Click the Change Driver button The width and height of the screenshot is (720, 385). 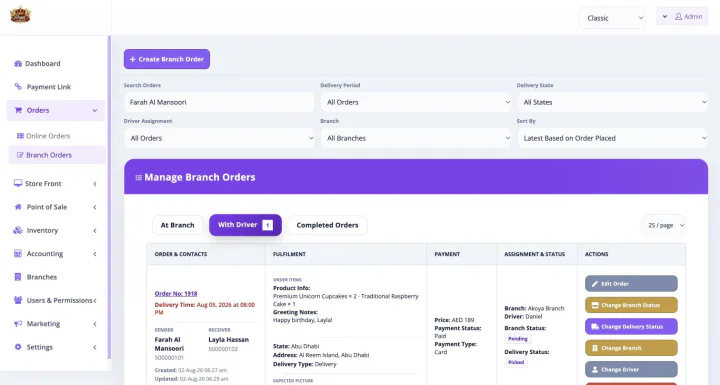(631, 369)
